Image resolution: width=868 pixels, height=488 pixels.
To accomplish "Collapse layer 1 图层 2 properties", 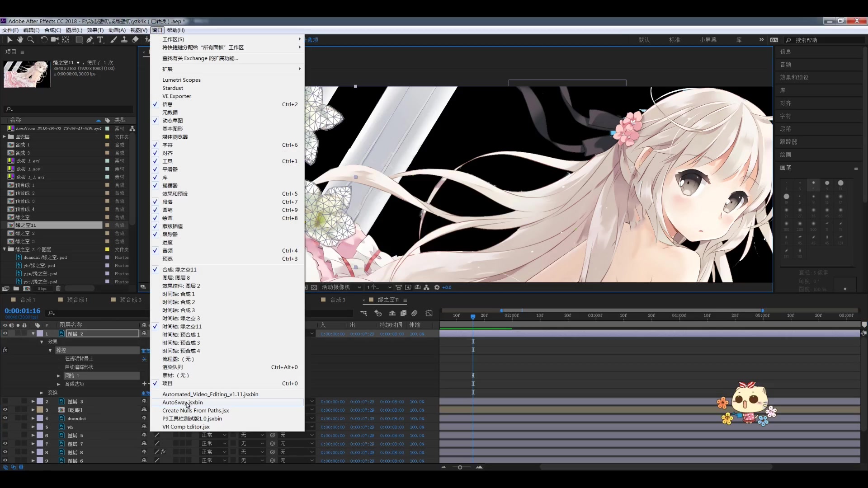I will (33, 334).
